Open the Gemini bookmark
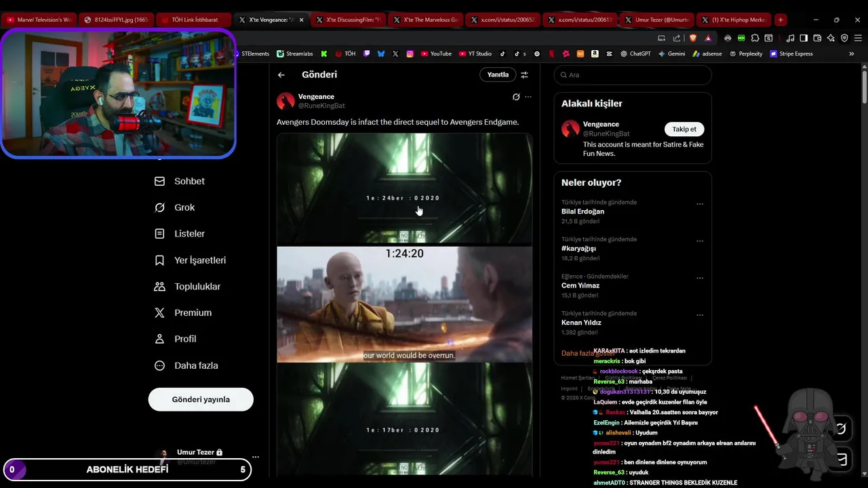The image size is (868, 488). (x=671, y=54)
